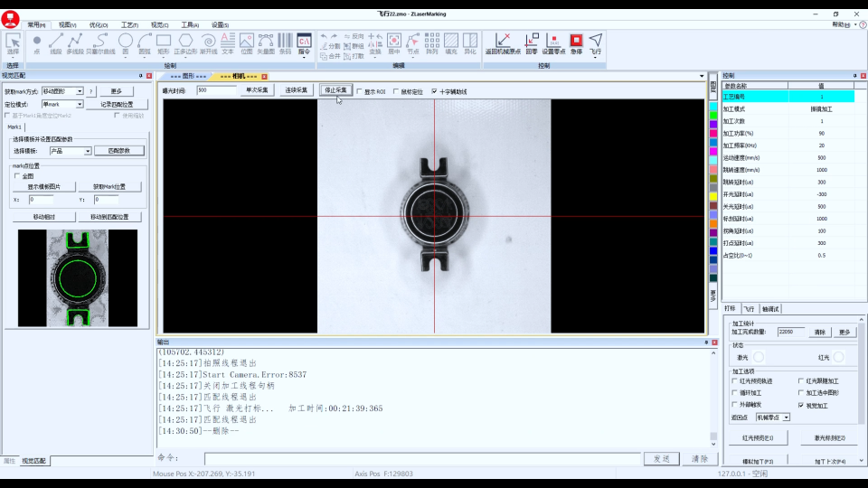This screenshot has width=868, height=488.
Task: Choose the 点 point drawing tool
Action: [x=36, y=44]
